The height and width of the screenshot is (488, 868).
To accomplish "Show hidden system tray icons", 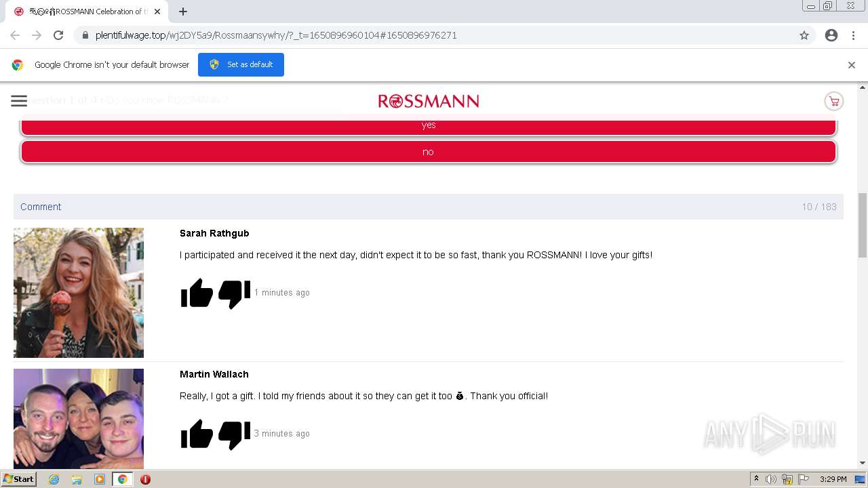I will [x=756, y=479].
